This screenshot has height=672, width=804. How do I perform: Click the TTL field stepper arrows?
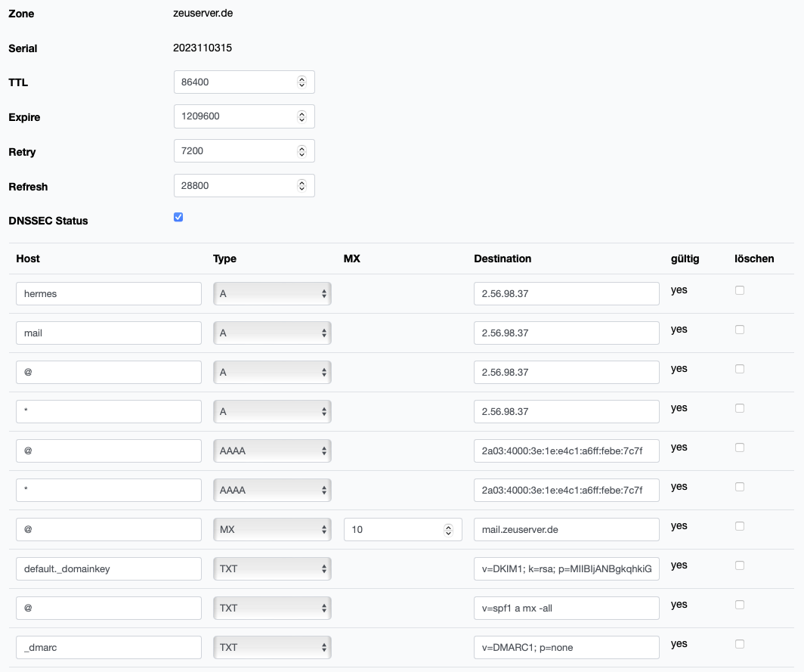pos(301,82)
